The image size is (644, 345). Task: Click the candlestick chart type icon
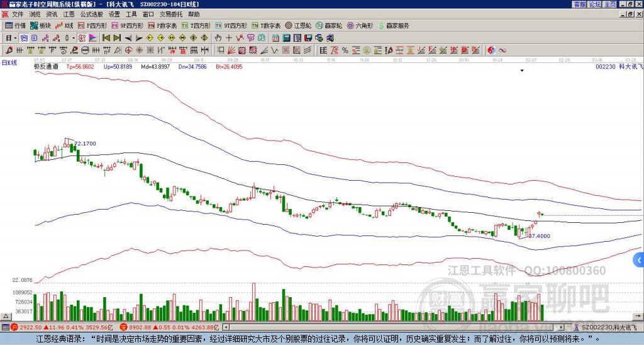point(67,38)
